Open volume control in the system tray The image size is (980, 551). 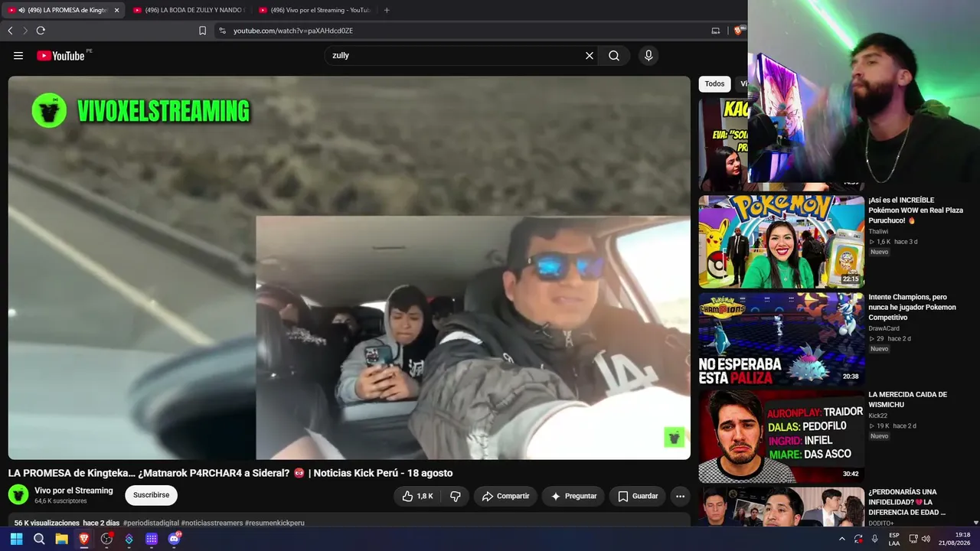click(x=926, y=539)
